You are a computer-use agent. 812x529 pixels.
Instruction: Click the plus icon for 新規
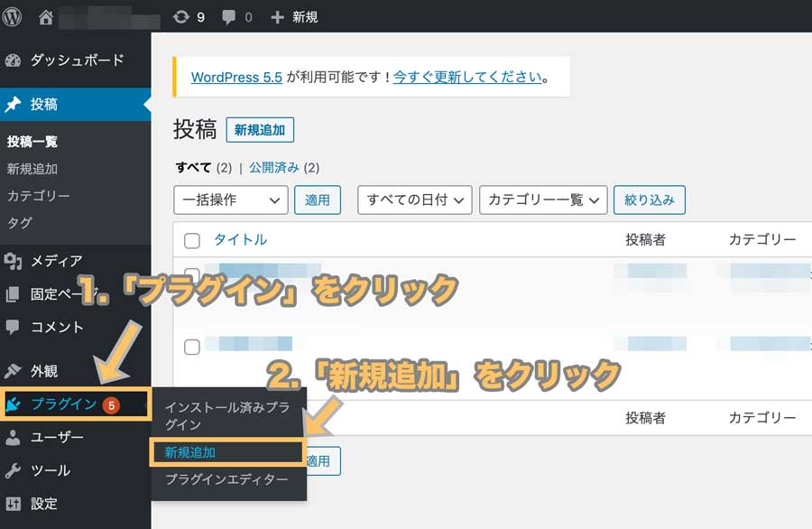point(277,18)
